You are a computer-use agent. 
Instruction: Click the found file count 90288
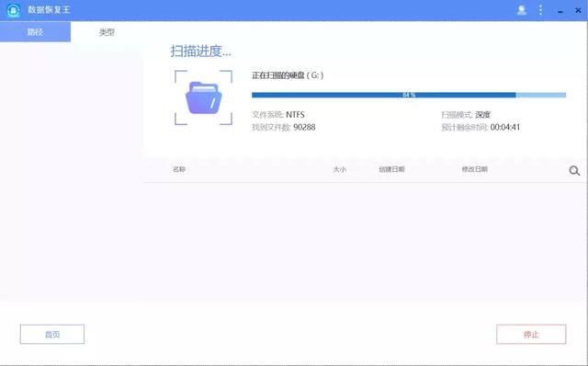(304, 127)
